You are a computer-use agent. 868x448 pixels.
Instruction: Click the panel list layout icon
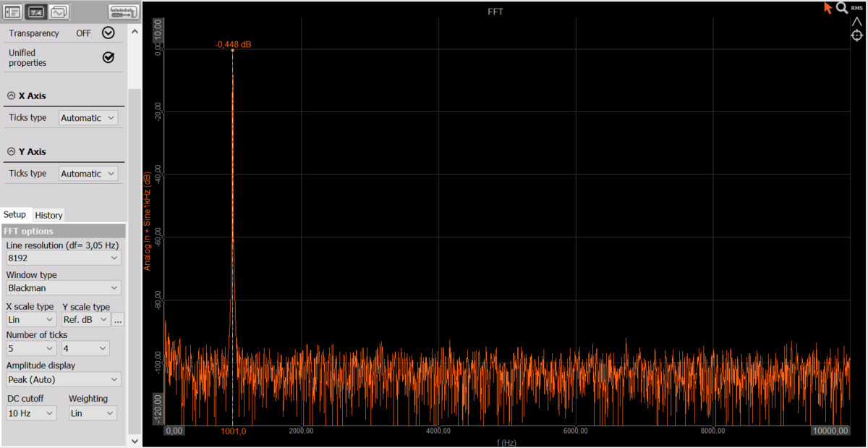pyautogui.click(x=13, y=12)
